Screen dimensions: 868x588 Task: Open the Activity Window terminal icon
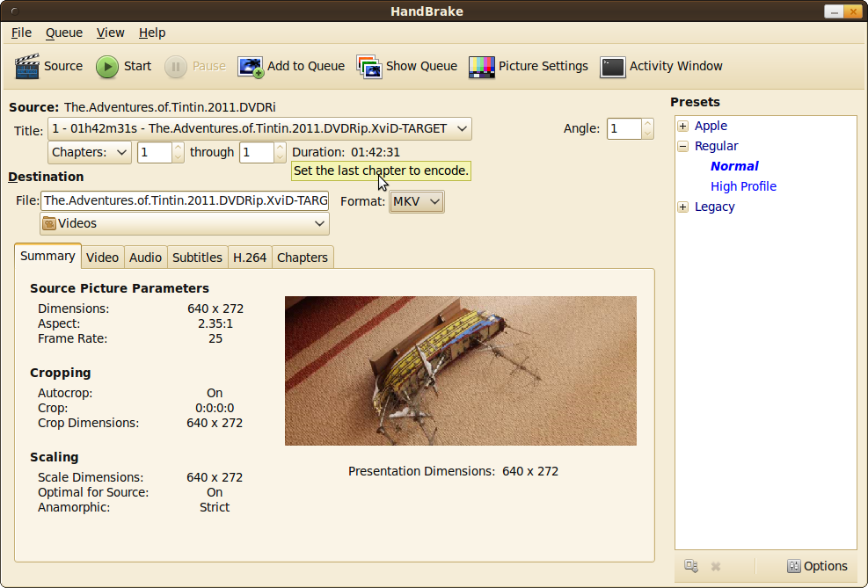pyautogui.click(x=613, y=67)
